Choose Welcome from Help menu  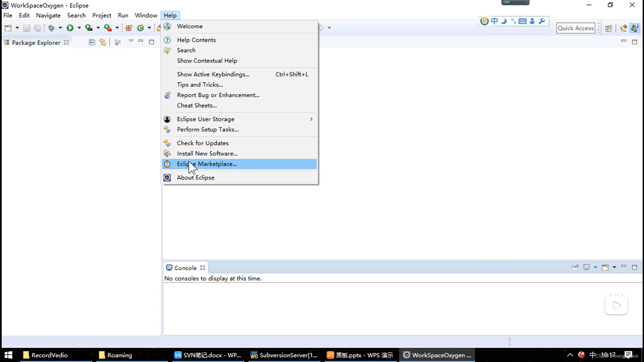pos(239,26)
